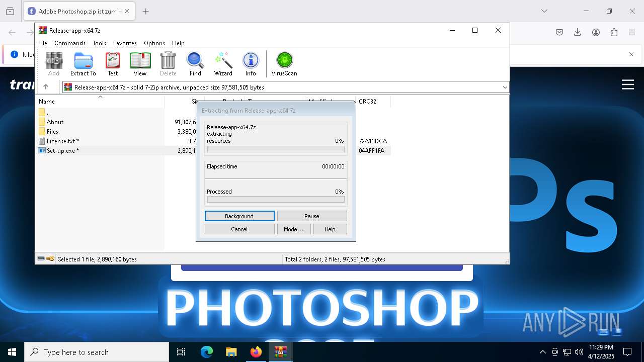Open the Options menu
Image resolution: width=644 pixels, height=362 pixels.
pyautogui.click(x=154, y=43)
